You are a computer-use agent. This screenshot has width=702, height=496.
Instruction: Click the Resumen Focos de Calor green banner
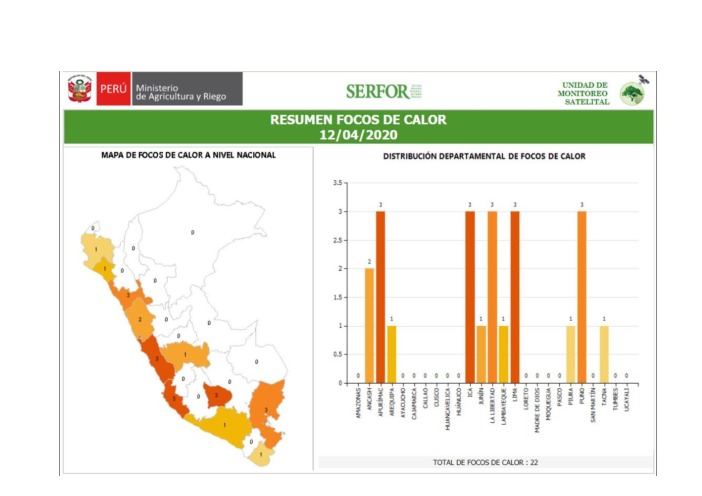[358, 126]
